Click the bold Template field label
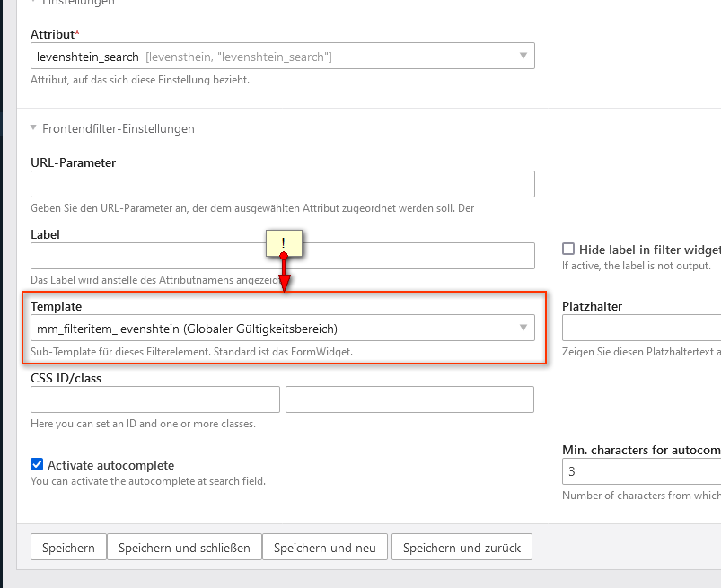Viewport: 721px width, 588px height. click(56, 306)
